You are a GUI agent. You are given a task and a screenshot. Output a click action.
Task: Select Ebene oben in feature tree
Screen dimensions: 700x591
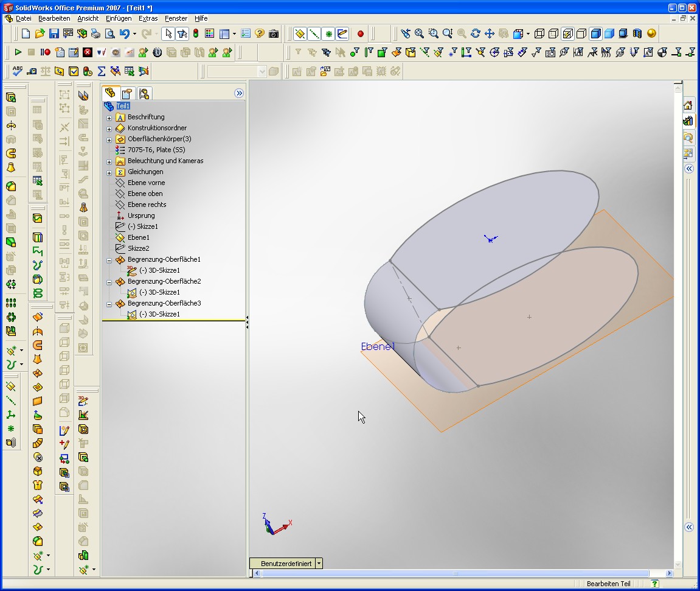click(x=145, y=194)
